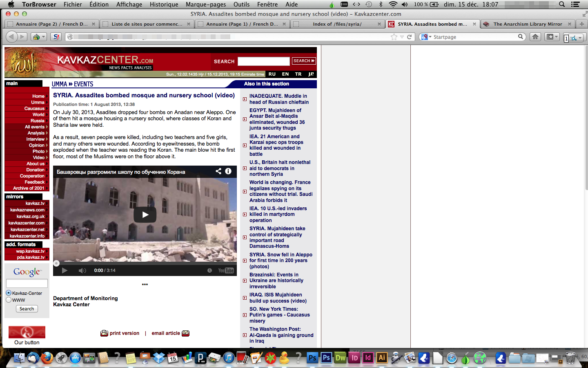Click the NoScript S icon in toolbar
The image size is (588, 368).
click(x=56, y=37)
